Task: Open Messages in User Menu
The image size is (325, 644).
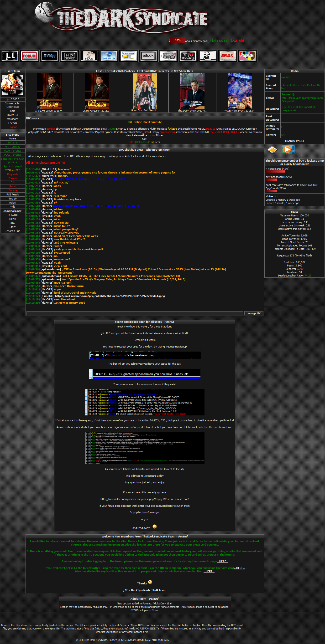Action: 12,119
